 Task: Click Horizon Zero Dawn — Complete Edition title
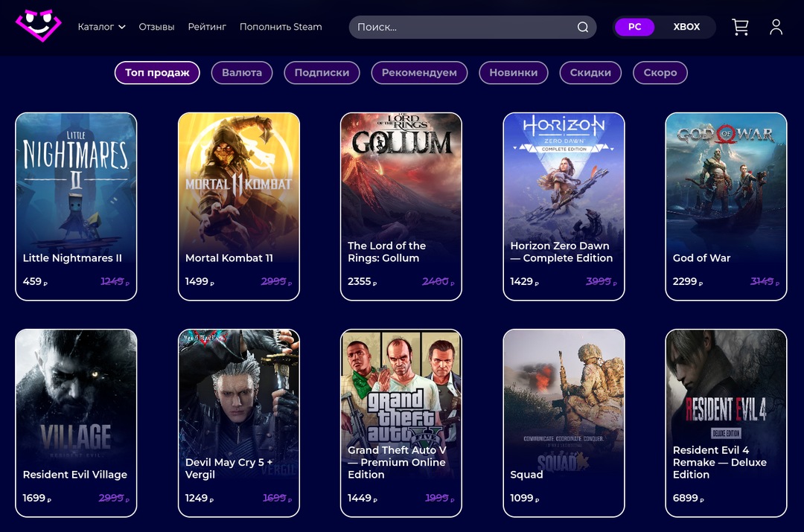[561, 251]
